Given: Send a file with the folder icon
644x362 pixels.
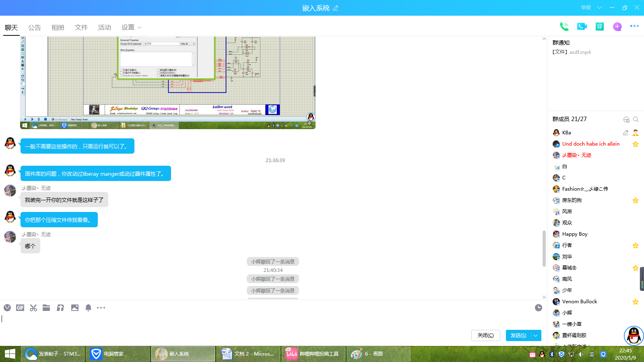Looking at the screenshot, I should [x=46, y=308].
